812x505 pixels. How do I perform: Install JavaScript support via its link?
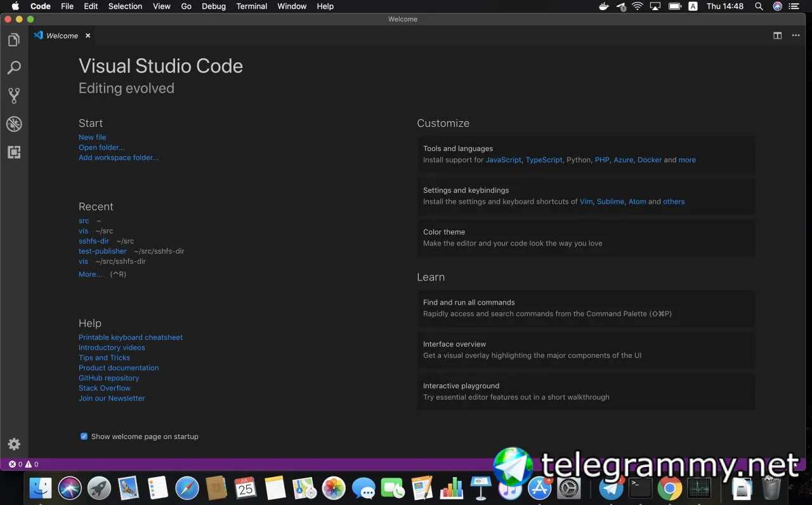[504, 160]
